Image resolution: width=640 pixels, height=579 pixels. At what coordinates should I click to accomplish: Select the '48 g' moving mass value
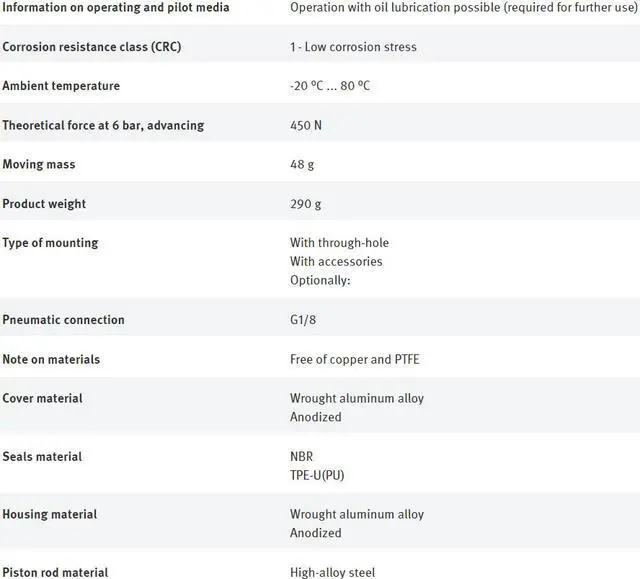click(x=302, y=165)
